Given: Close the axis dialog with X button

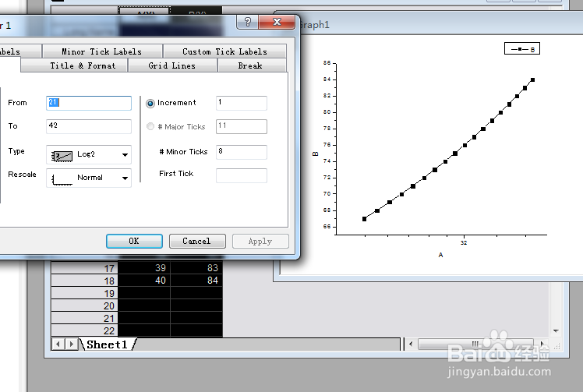Looking at the screenshot, I should [277, 23].
